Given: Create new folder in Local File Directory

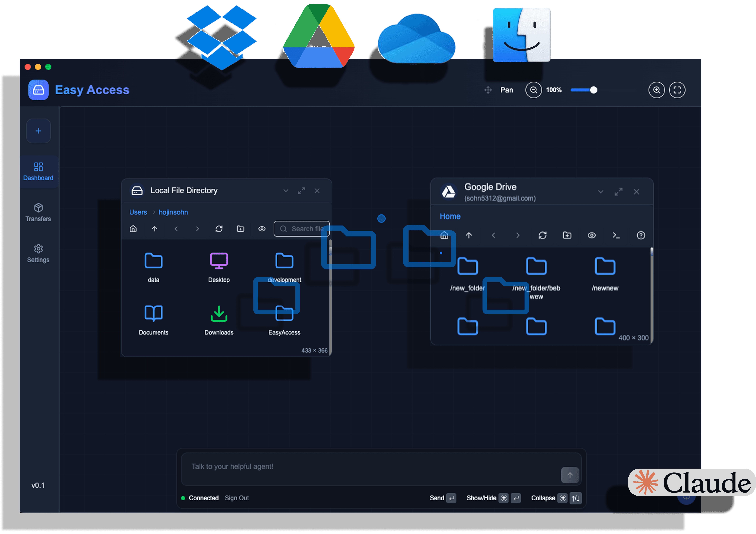Looking at the screenshot, I should pos(240,229).
